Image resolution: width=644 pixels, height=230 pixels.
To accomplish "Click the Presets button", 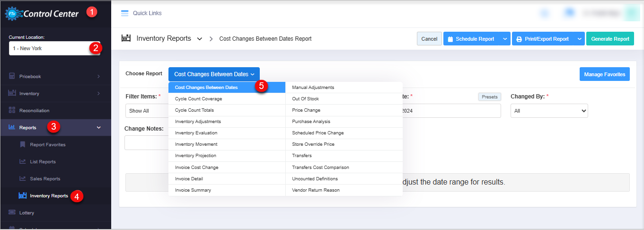I will pos(489,97).
